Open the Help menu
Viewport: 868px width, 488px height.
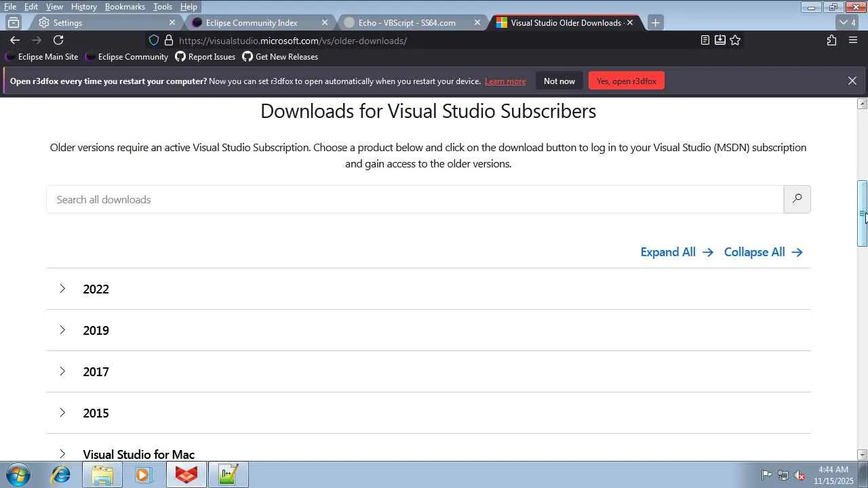(x=189, y=7)
